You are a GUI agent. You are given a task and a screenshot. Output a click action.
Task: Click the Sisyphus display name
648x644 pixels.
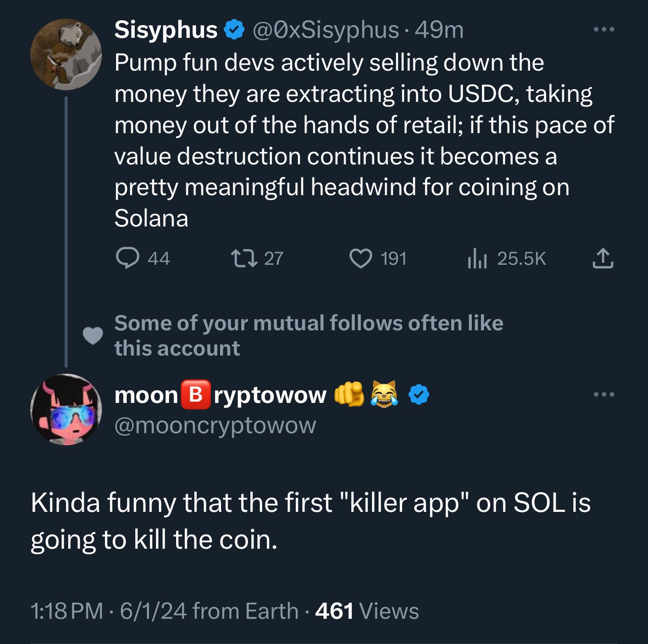[x=166, y=30]
